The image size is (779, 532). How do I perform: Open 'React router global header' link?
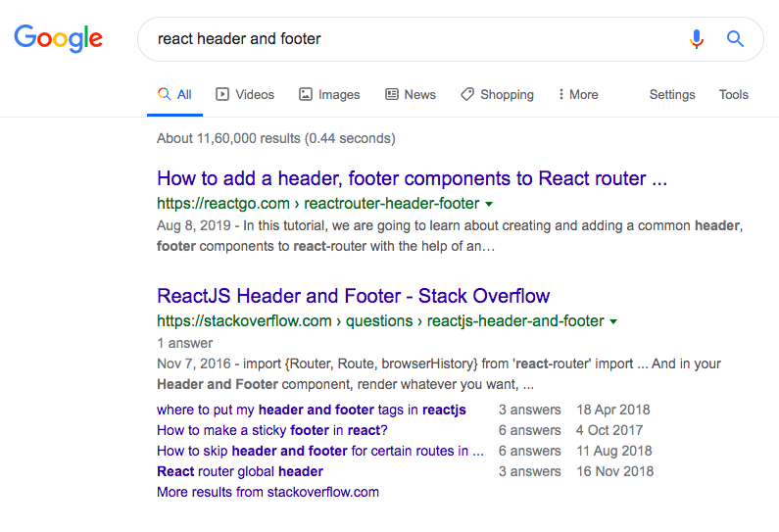(x=240, y=471)
